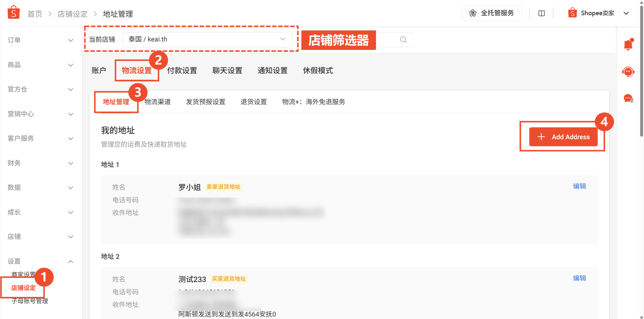Click the 地址 2 label
Image resolution: width=644 pixels, height=319 pixels.
[110, 256]
